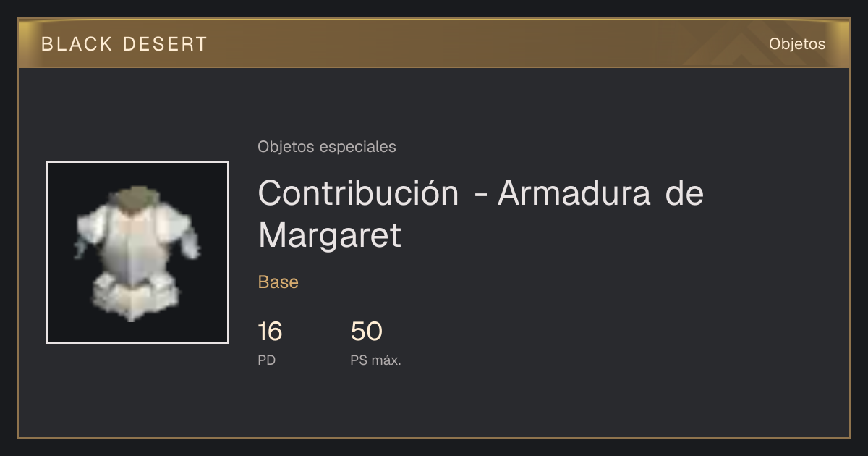
Task: Open the Objetos link in header
Action: pyautogui.click(x=797, y=44)
